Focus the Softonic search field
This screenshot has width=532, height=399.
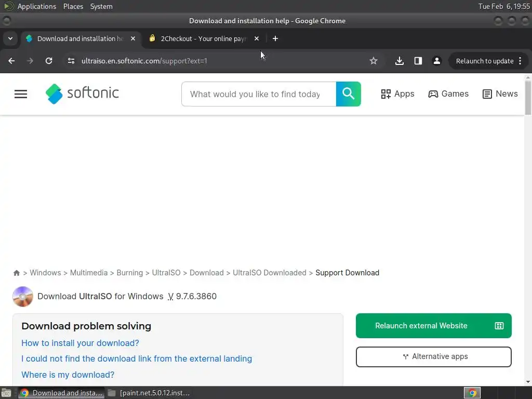[x=259, y=94]
